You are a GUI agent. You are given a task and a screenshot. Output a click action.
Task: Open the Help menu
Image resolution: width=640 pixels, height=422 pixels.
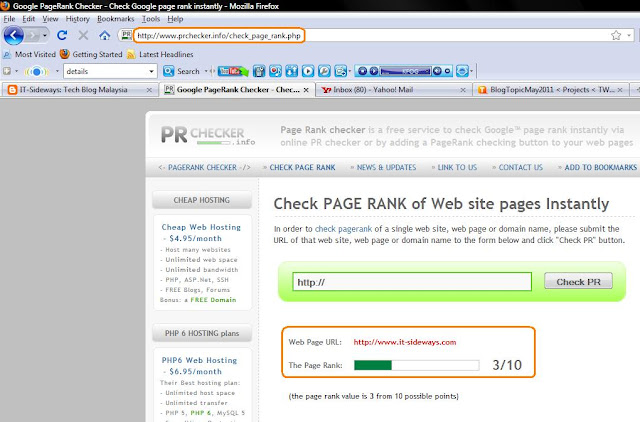pyautogui.click(x=175, y=19)
